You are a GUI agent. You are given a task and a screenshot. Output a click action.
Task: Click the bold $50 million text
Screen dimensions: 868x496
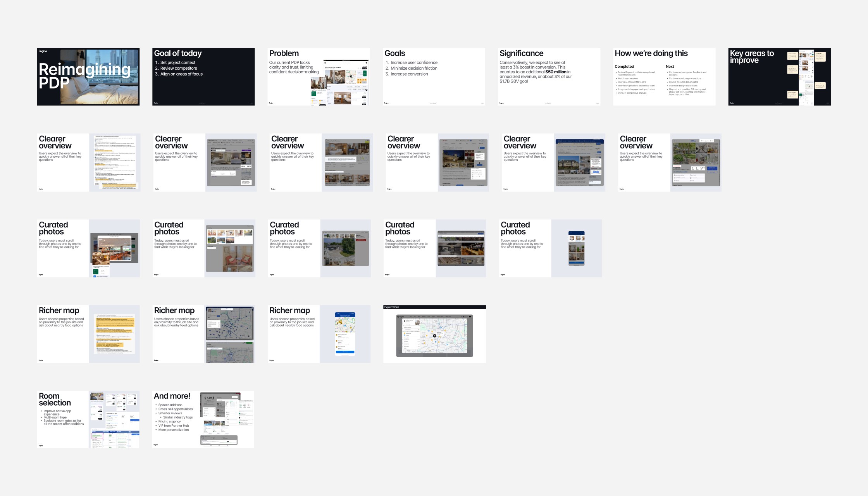556,72
